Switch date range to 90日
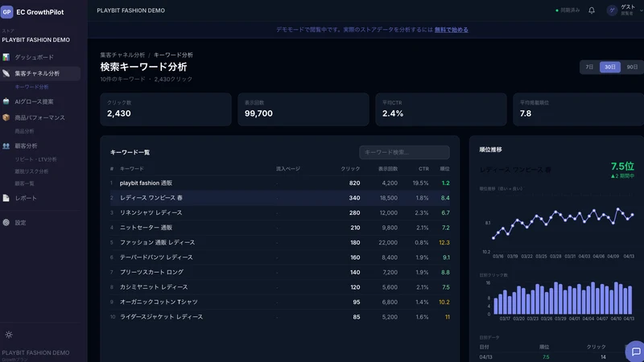 click(632, 67)
